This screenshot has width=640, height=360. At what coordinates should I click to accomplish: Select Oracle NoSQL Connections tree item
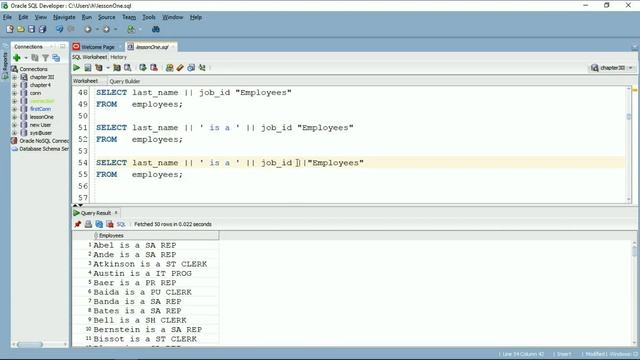(40, 141)
